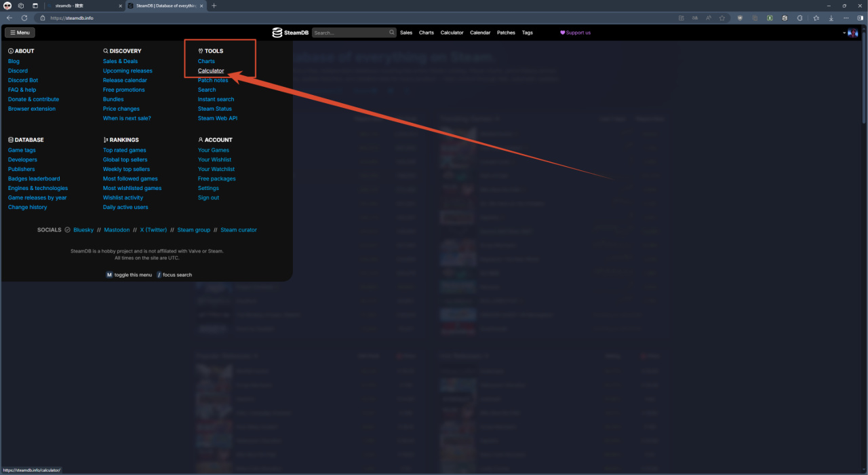The image size is (868, 475).
Task: Open Game tags under Database
Action: [22, 150]
